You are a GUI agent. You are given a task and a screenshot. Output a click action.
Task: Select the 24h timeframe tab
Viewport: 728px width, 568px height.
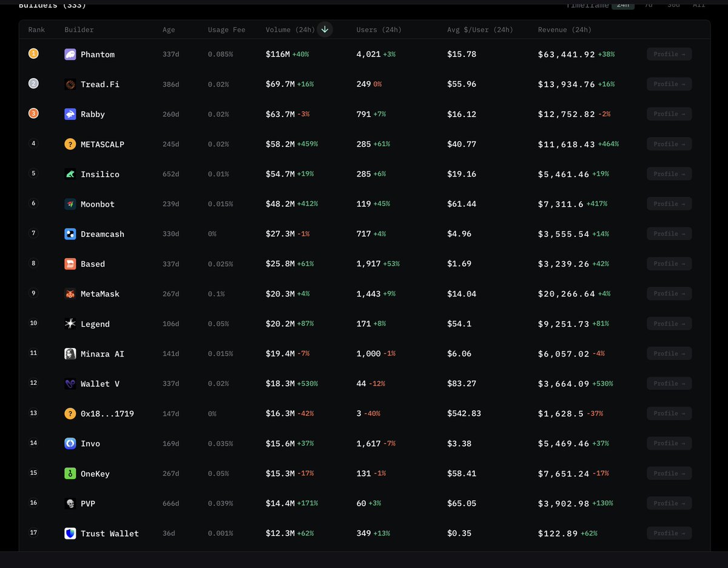pos(623,5)
